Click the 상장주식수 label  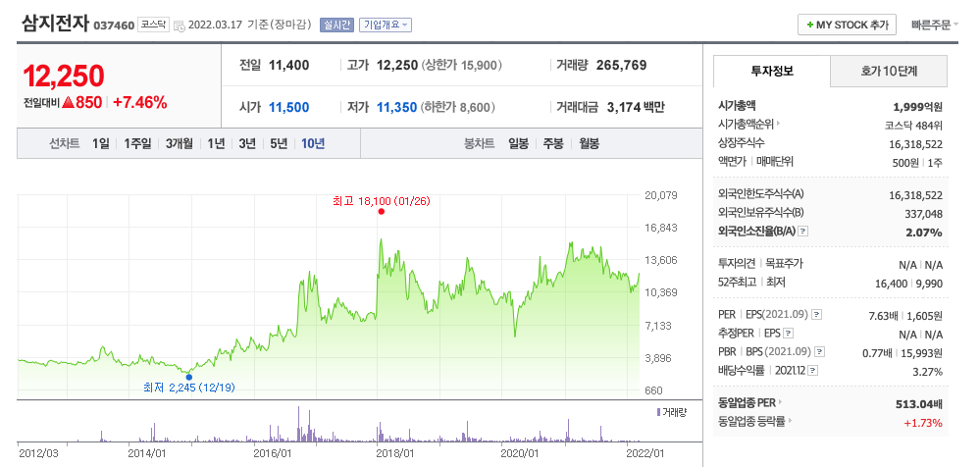742,143
